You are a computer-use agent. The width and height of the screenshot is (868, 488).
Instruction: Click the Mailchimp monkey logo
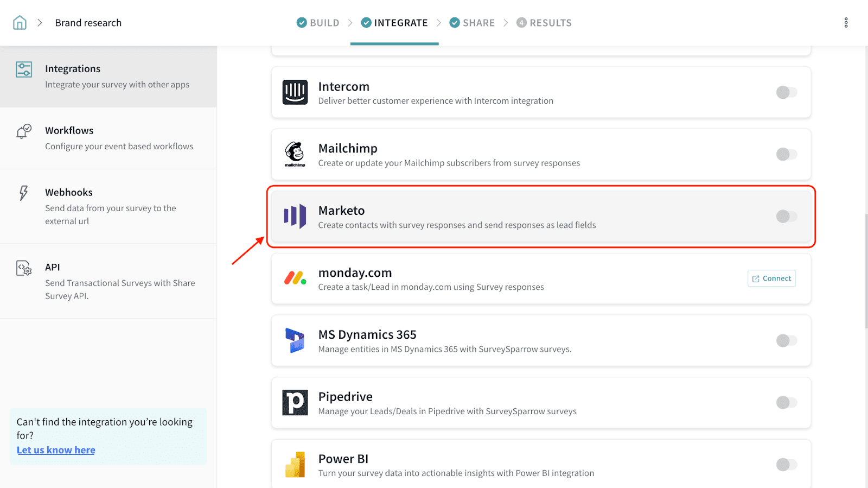click(x=295, y=154)
